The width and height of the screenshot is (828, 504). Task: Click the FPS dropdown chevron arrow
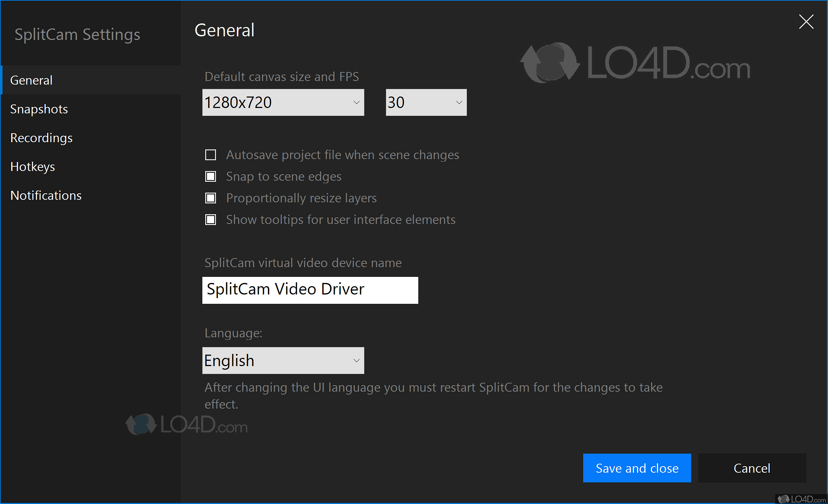click(x=459, y=103)
